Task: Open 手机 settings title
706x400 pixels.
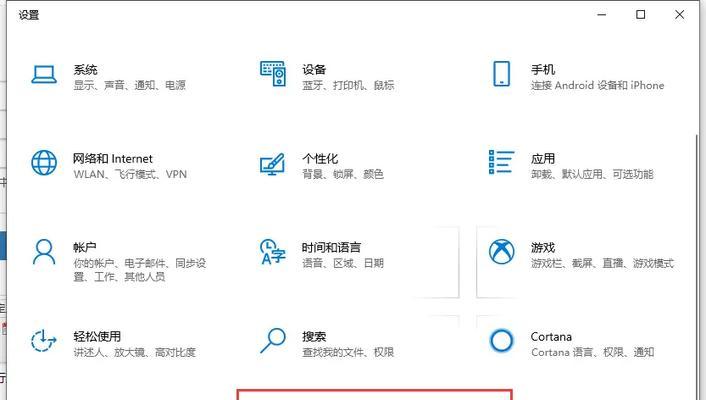Action: pyautogui.click(x=543, y=70)
